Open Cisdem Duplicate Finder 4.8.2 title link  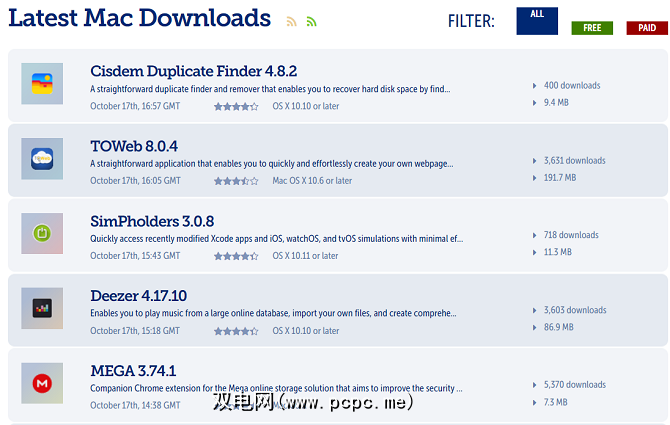194,71
